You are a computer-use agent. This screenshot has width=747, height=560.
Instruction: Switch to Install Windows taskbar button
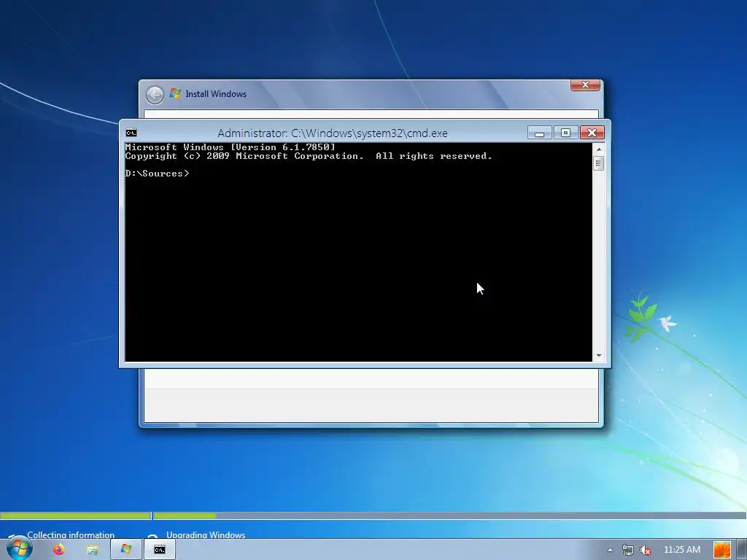pyautogui.click(x=125, y=550)
